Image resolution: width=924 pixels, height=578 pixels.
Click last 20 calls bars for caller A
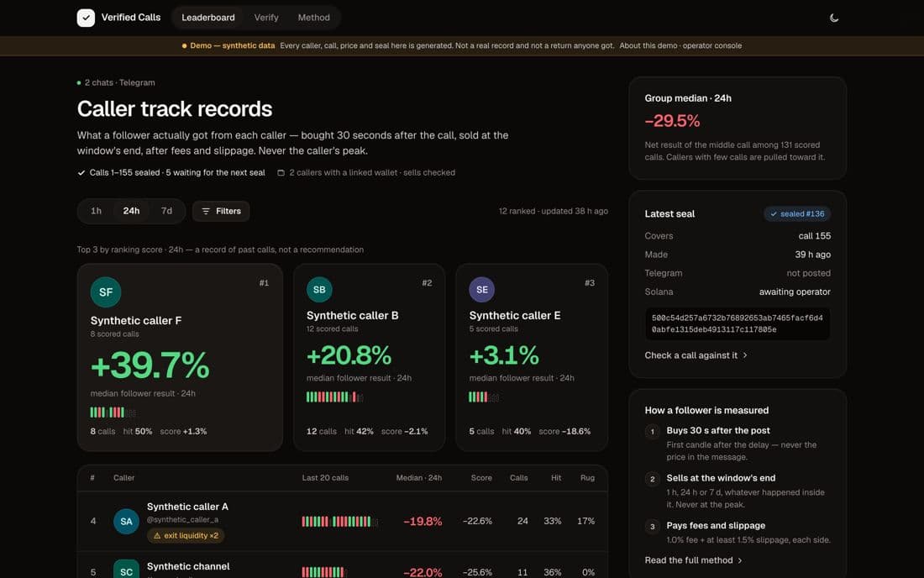pos(340,522)
